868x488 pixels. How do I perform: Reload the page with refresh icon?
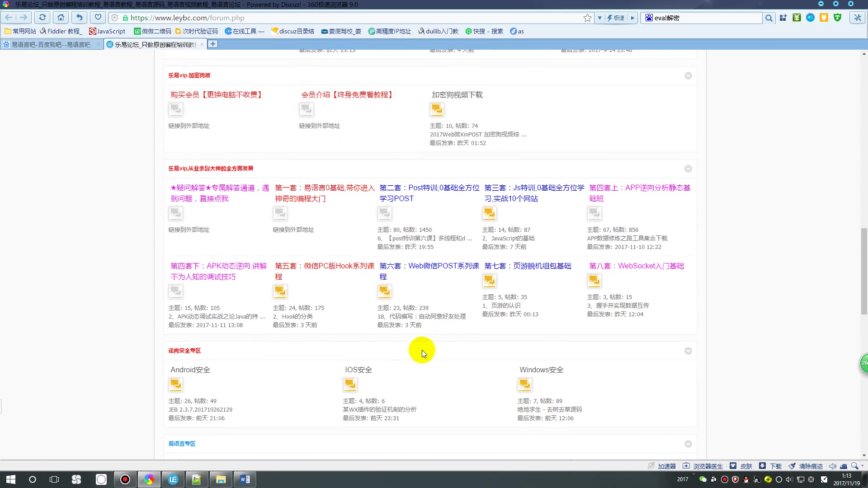coord(42,18)
